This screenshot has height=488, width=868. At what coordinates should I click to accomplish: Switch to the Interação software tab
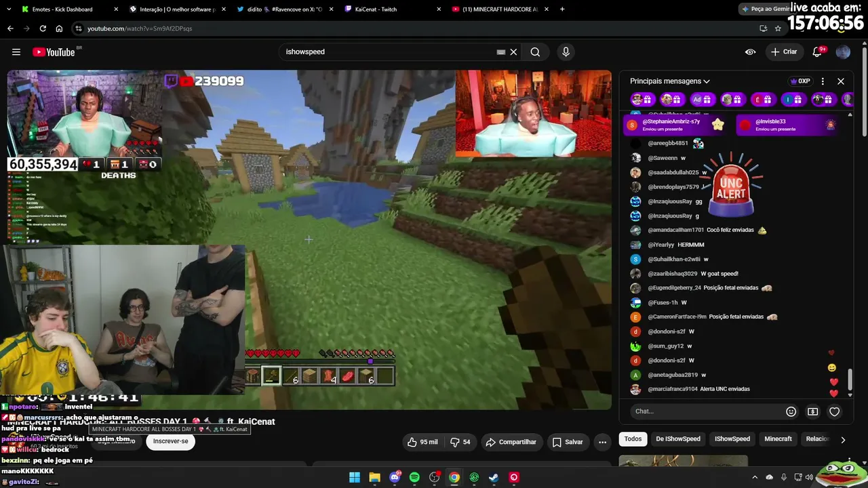pyautogui.click(x=176, y=9)
